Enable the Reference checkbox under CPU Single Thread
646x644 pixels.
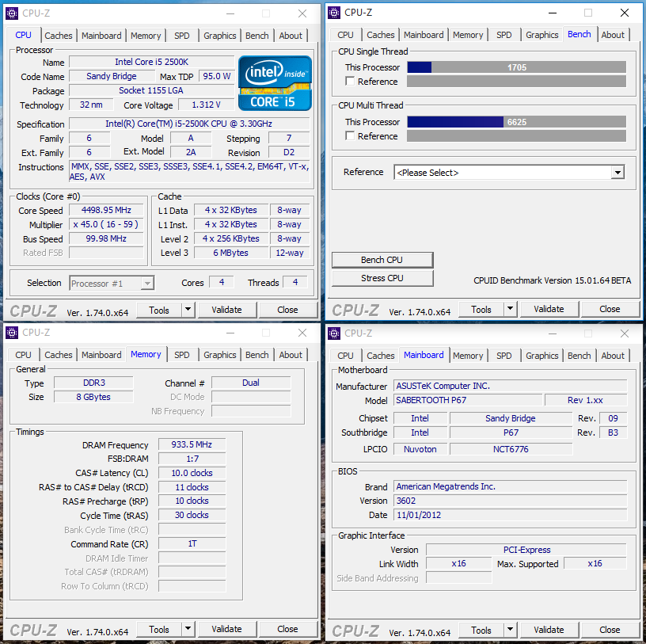[x=350, y=82]
